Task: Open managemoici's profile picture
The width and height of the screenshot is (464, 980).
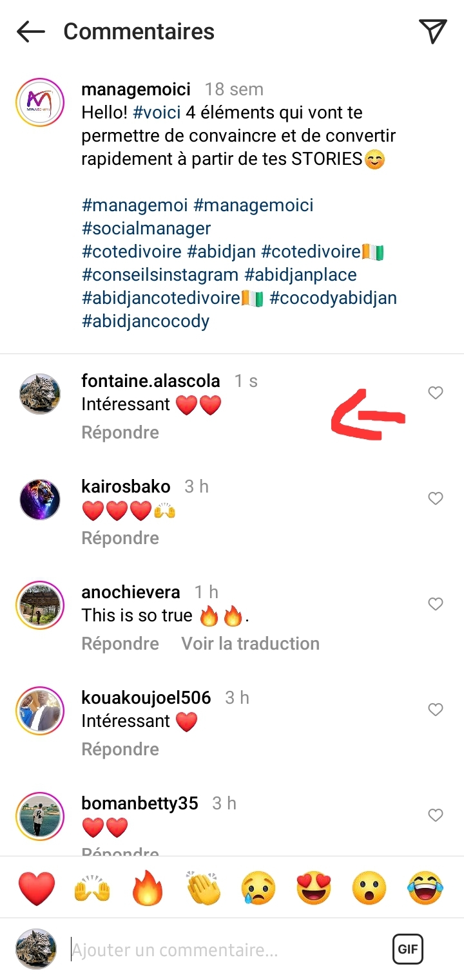Action: (40, 102)
